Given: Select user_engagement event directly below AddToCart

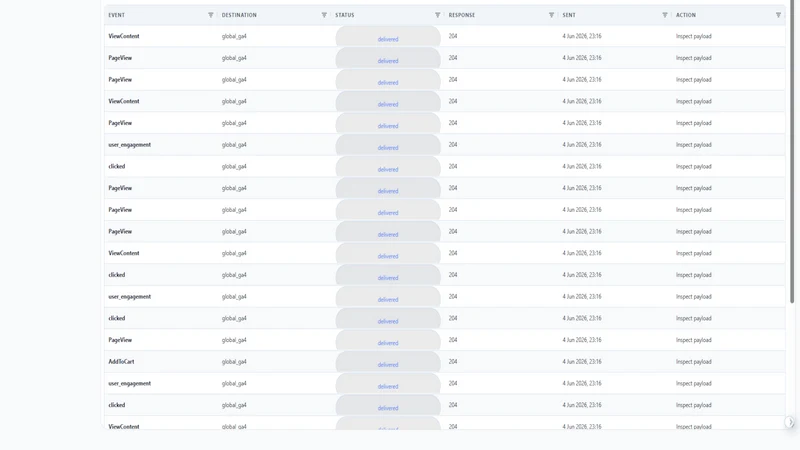Looking at the screenshot, I should click(x=129, y=384).
